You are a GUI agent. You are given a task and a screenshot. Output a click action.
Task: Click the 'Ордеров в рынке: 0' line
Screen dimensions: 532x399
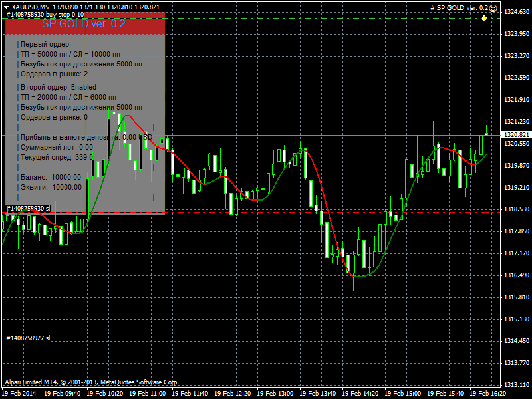(54, 118)
